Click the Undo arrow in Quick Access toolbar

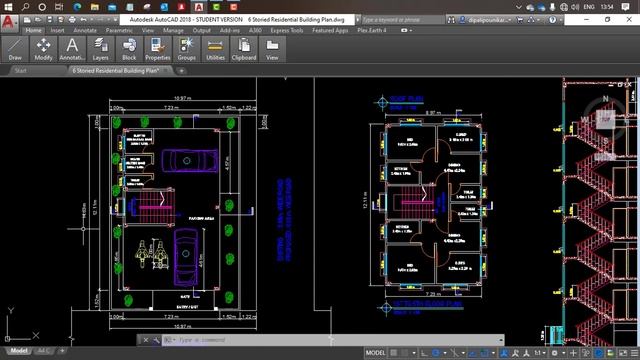click(x=83, y=20)
